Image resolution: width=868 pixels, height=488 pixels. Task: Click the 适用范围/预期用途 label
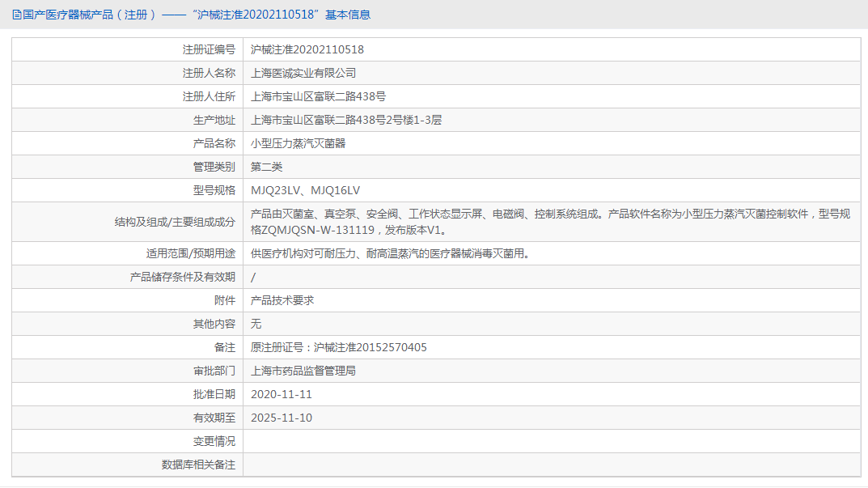click(190, 253)
